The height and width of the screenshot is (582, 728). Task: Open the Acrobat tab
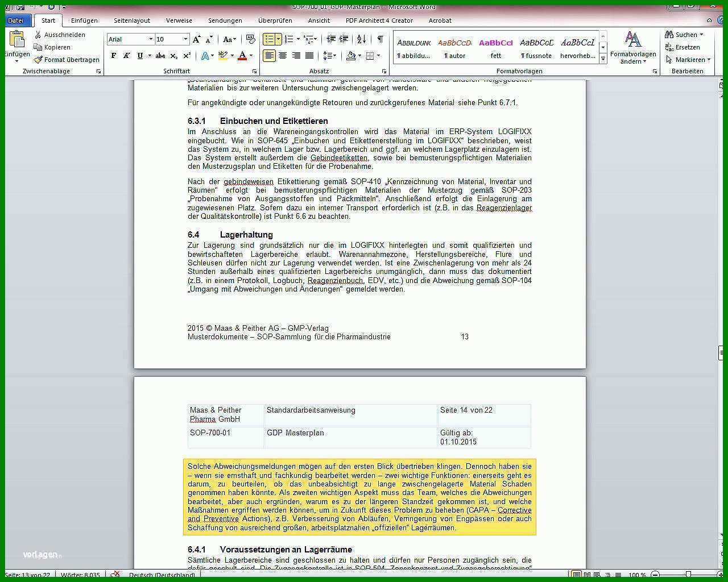click(x=440, y=20)
